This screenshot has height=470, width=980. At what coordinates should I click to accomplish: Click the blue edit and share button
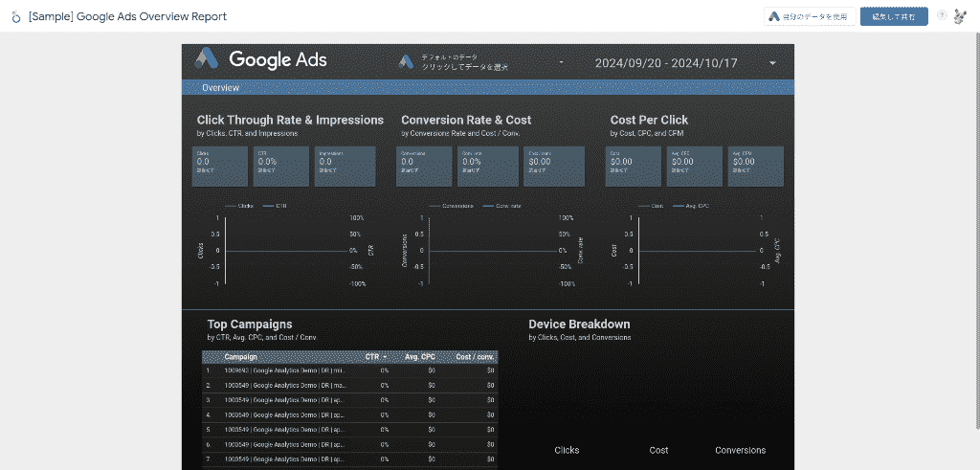click(x=894, y=16)
